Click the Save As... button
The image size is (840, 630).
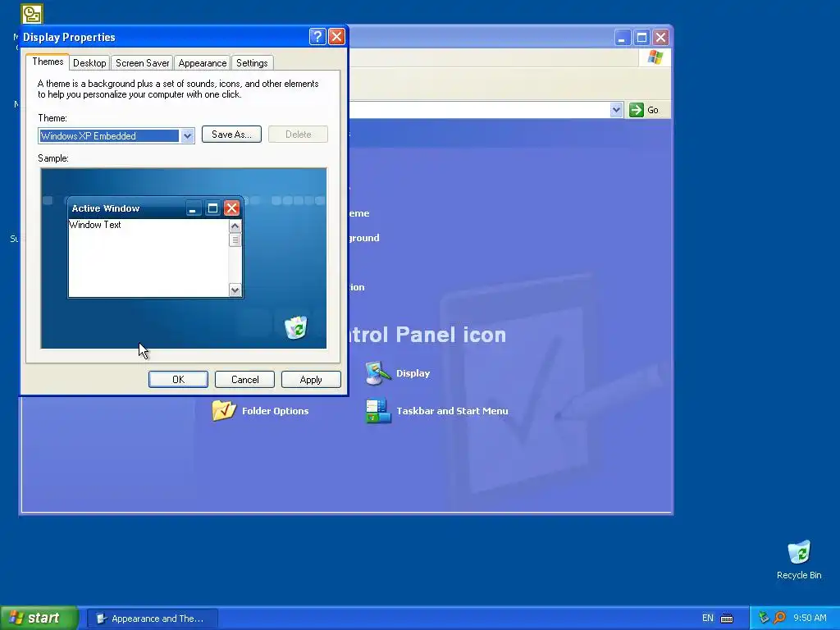(x=231, y=135)
